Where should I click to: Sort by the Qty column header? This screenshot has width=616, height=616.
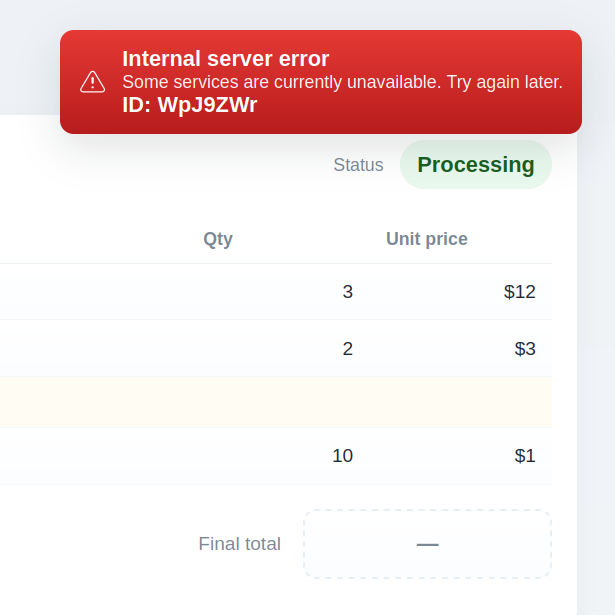coord(218,239)
